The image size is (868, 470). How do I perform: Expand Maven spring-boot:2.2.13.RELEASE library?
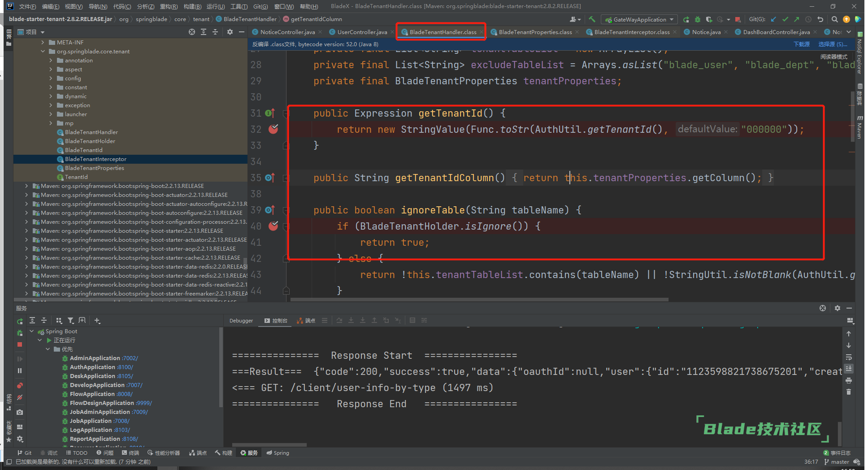[x=26, y=186]
